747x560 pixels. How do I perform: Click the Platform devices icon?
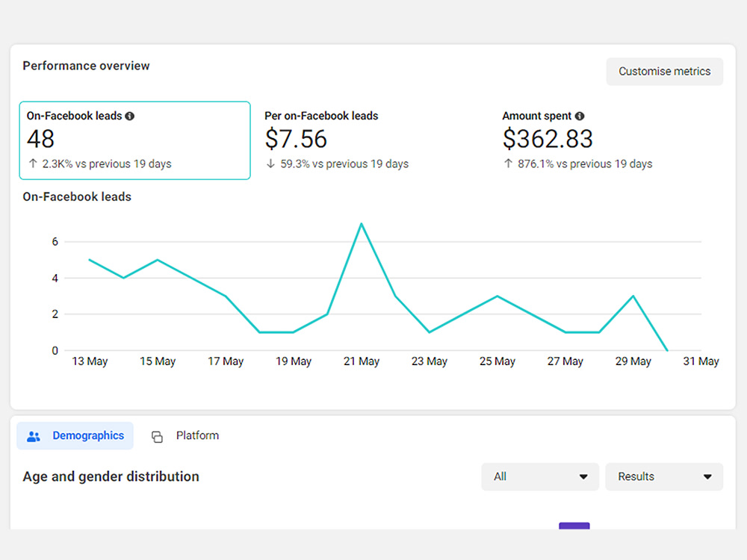157,436
